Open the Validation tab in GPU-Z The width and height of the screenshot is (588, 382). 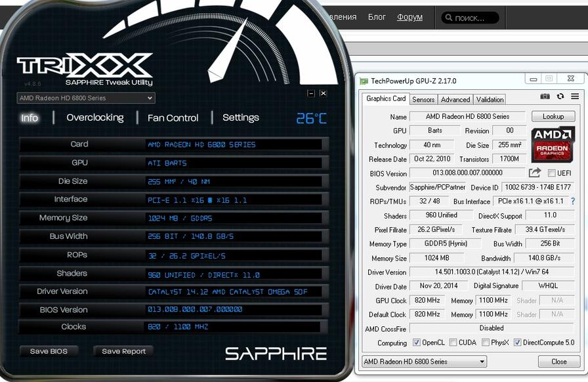490,100
